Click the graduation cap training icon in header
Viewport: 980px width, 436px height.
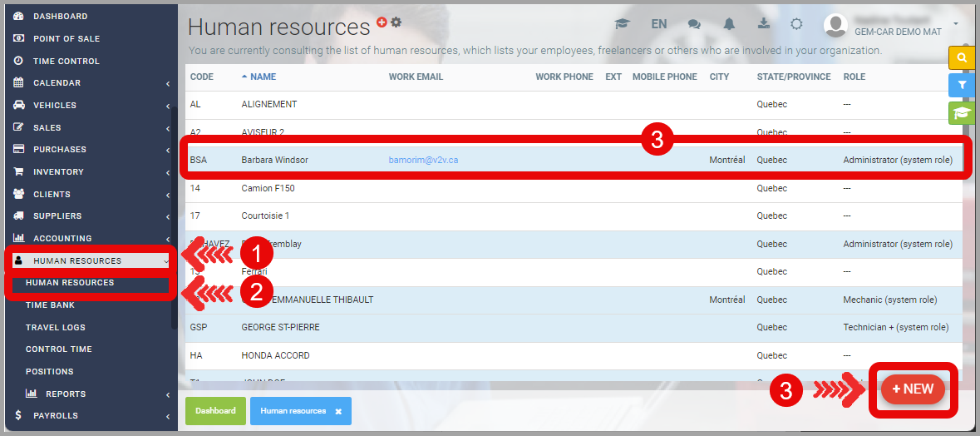click(x=622, y=24)
